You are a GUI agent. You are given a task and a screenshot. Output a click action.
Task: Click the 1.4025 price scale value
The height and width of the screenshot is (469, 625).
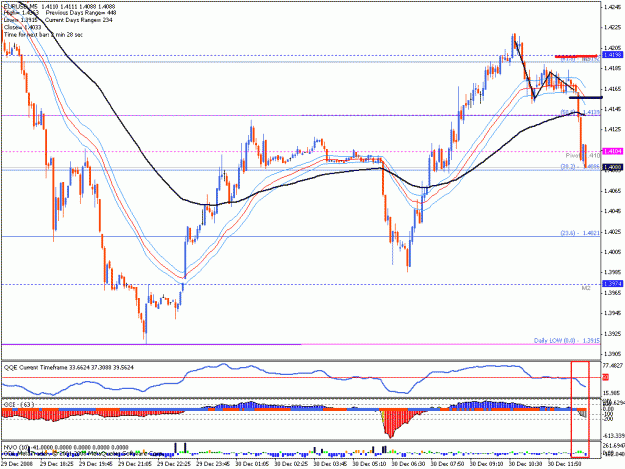612,232
